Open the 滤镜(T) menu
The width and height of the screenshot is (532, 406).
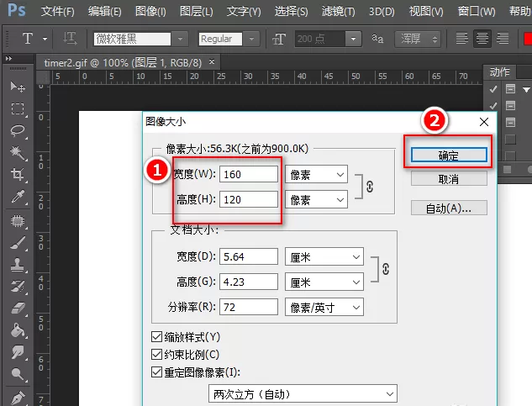coord(338,12)
